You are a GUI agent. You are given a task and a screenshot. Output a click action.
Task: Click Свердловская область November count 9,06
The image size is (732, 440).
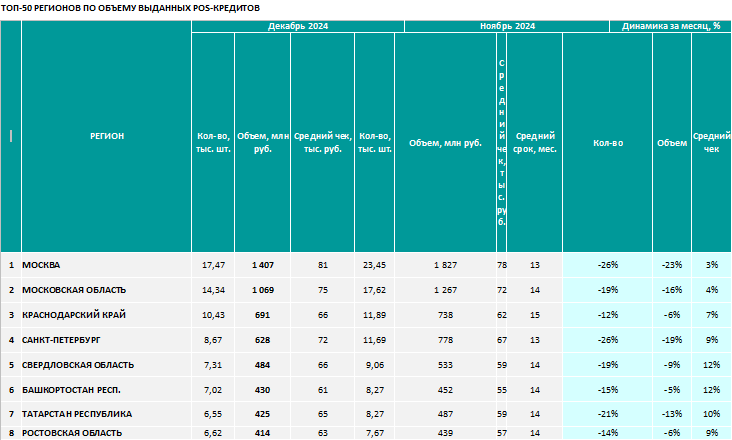[375, 365]
